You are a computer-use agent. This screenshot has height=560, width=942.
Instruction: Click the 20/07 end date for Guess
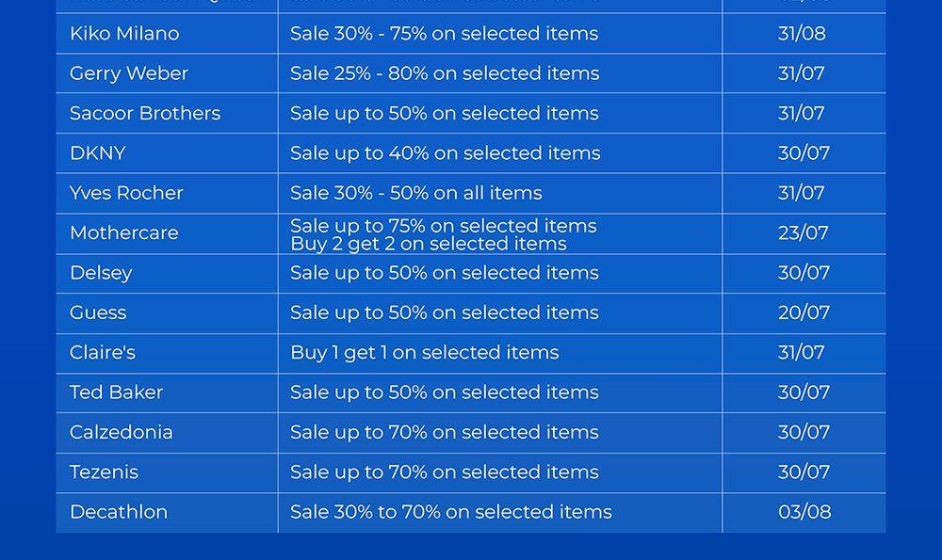click(804, 312)
